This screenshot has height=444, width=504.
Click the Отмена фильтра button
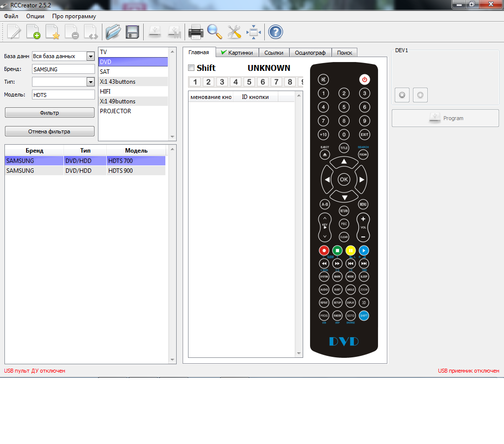(x=49, y=131)
